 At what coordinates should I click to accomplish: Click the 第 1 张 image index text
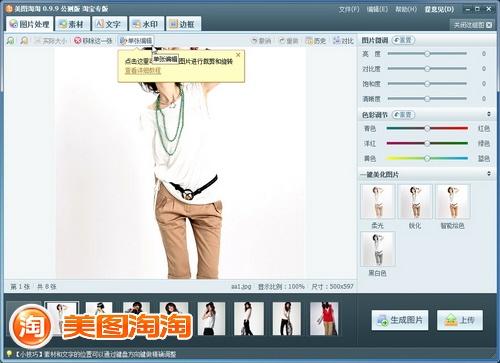point(20,287)
